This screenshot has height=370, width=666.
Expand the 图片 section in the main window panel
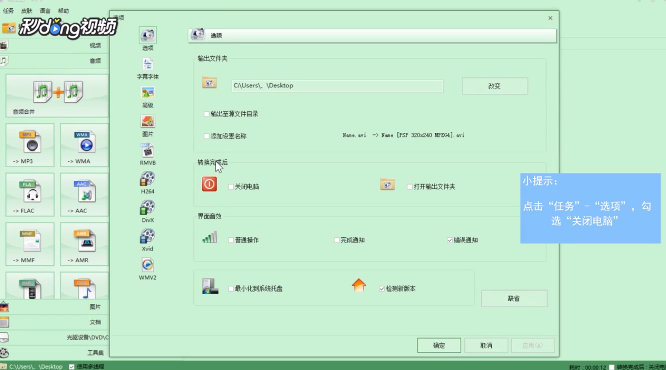(54, 307)
